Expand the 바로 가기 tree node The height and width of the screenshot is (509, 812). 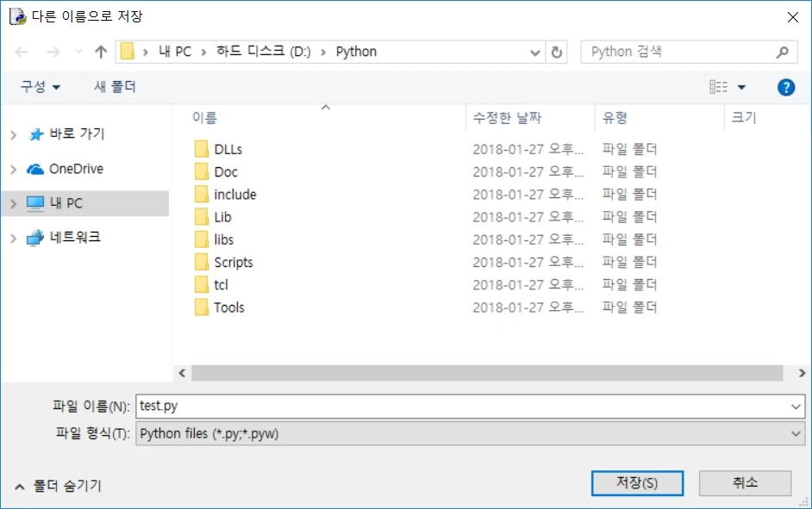(13, 135)
